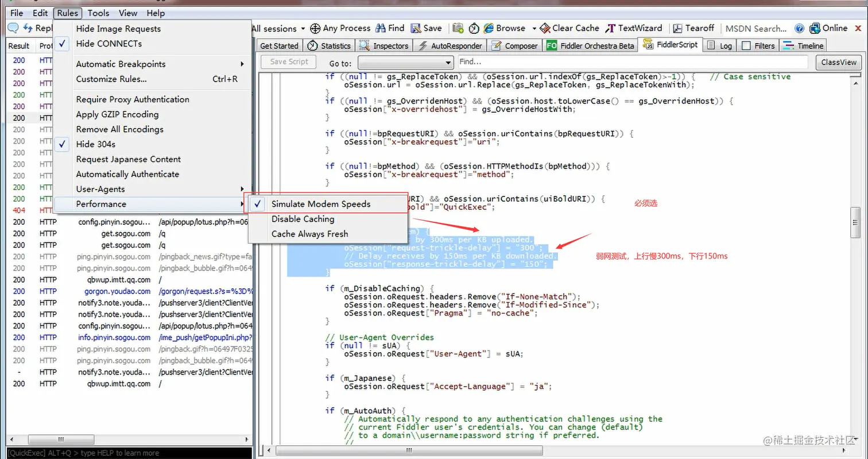This screenshot has width=868, height=459.
Task: Turn on Cache Always Fresh
Action: 327,234
